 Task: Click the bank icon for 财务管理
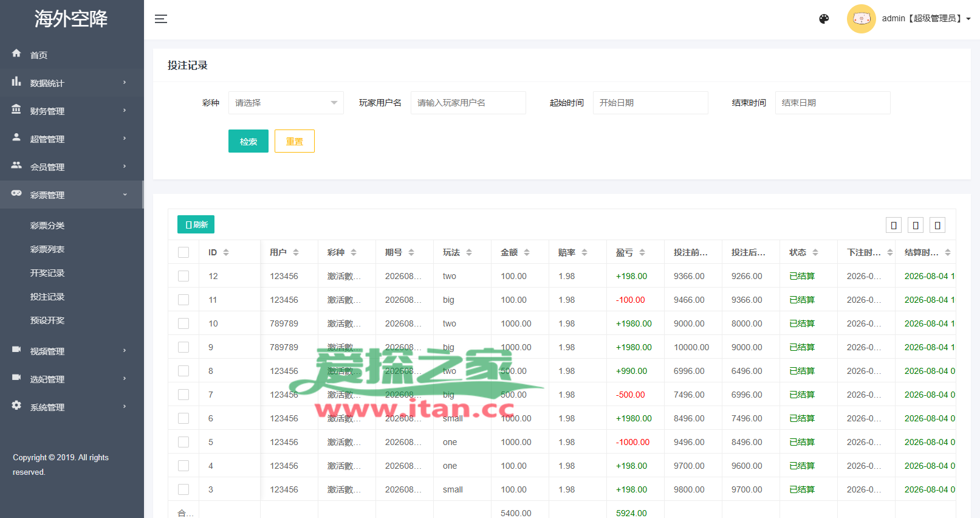[x=16, y=109]
